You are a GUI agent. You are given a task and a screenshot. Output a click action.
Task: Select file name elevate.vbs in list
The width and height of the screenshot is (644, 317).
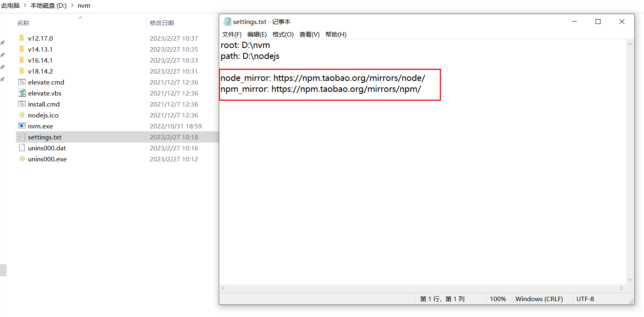coord(45,93)
